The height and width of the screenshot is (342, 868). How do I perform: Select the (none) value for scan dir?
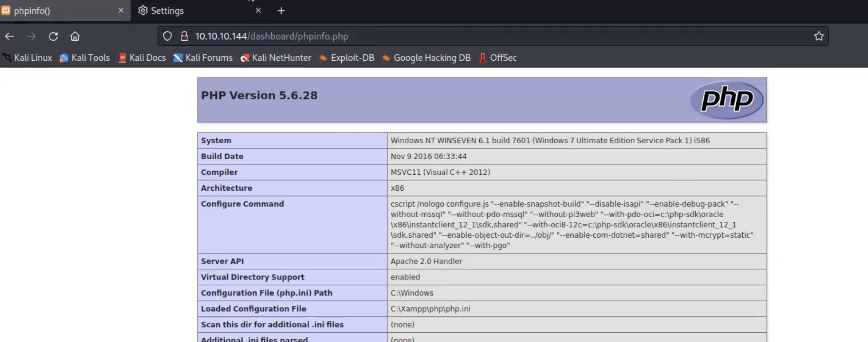[x=403, y=325]
